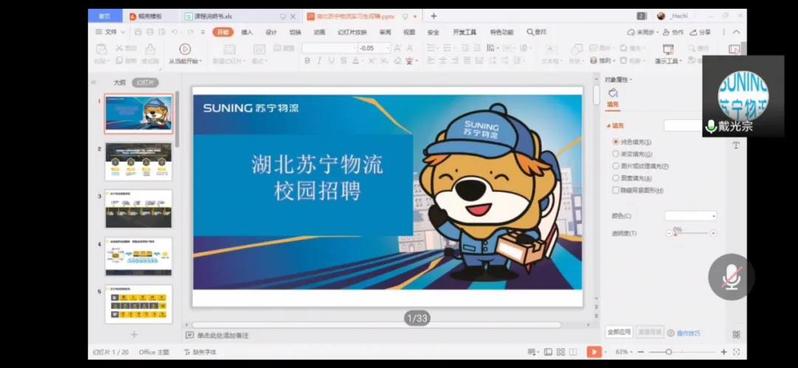798x368 pixels.
Task: Collapse the ribbon with the chevron arrow
Action: pos(736,32)
